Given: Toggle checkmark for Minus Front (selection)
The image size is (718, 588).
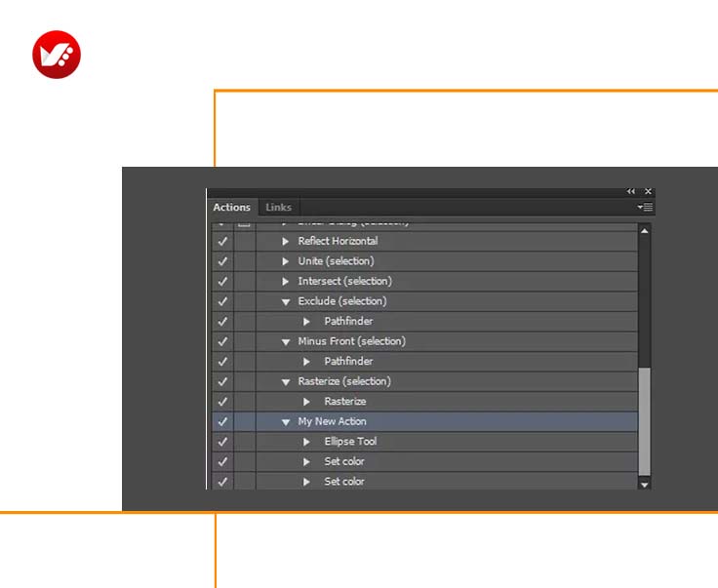Looking at the screenshot, I should coord(222,341).
